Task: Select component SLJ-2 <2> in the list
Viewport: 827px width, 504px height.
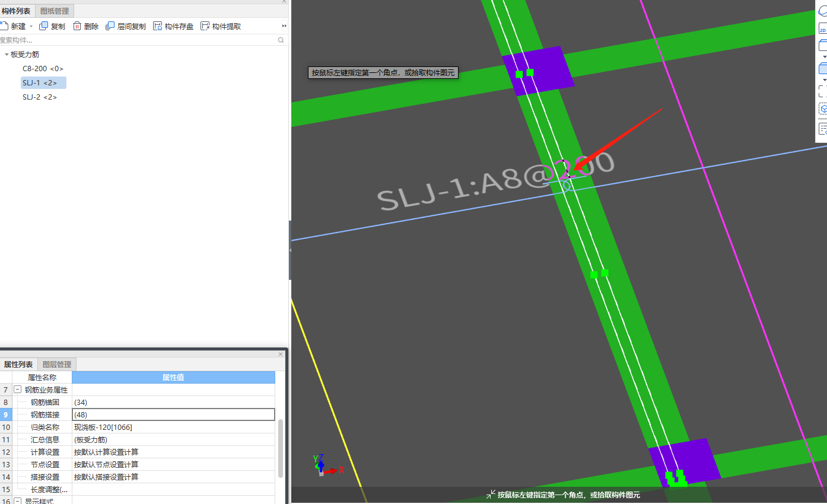Action: tap(40, 97)
